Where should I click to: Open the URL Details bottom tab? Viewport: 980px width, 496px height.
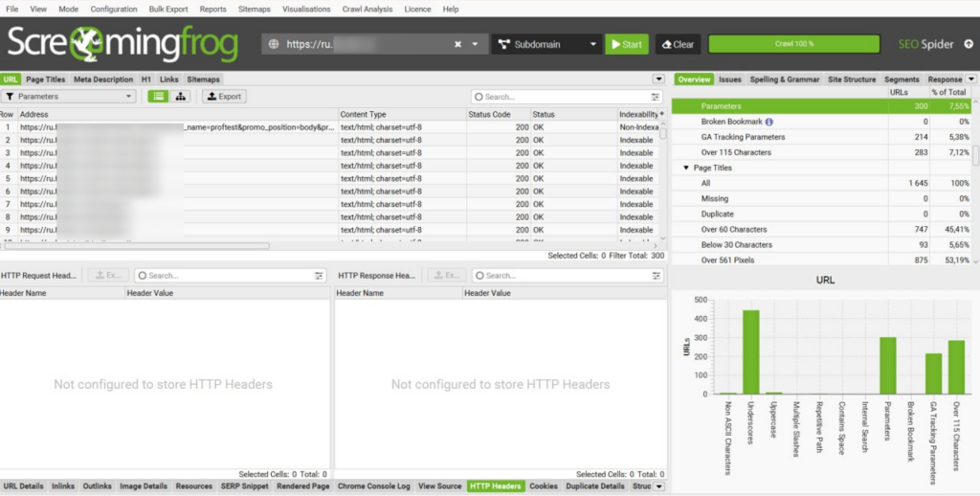[x=23, y=486]
